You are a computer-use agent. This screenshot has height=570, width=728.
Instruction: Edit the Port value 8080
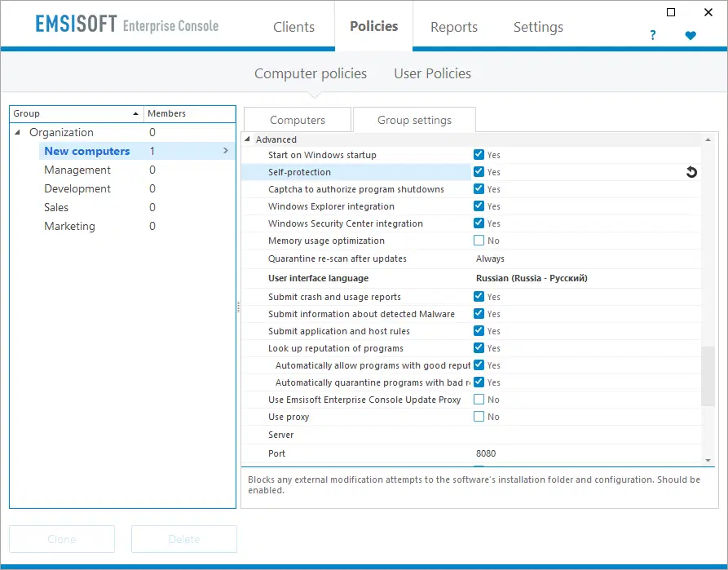click(x=486, y=453)
